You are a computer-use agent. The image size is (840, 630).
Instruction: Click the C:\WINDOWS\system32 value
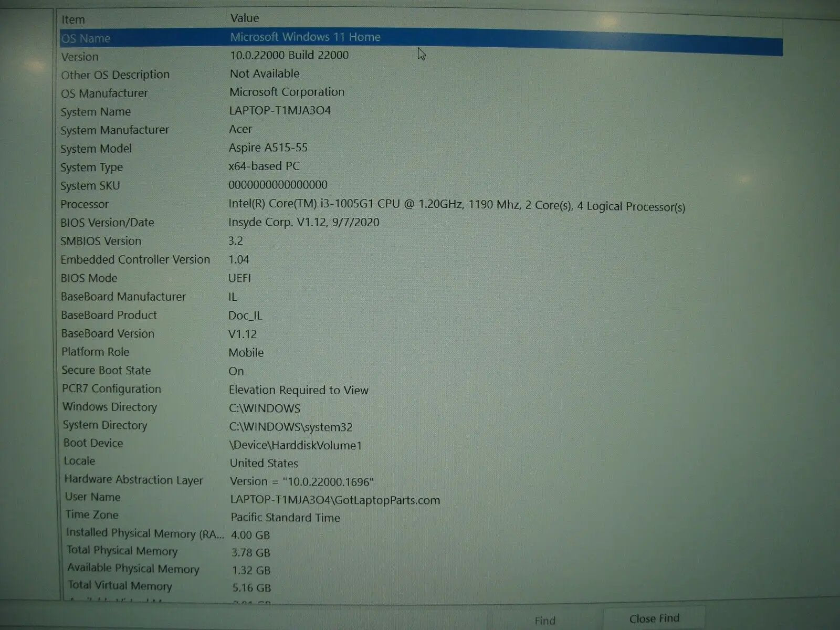pos(291,427)
